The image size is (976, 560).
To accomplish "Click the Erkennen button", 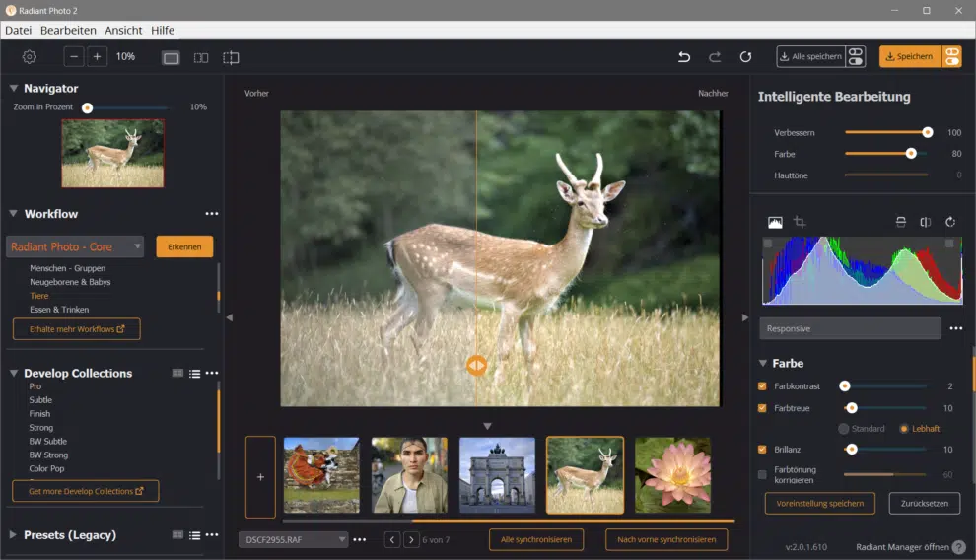I will point(184,246).
